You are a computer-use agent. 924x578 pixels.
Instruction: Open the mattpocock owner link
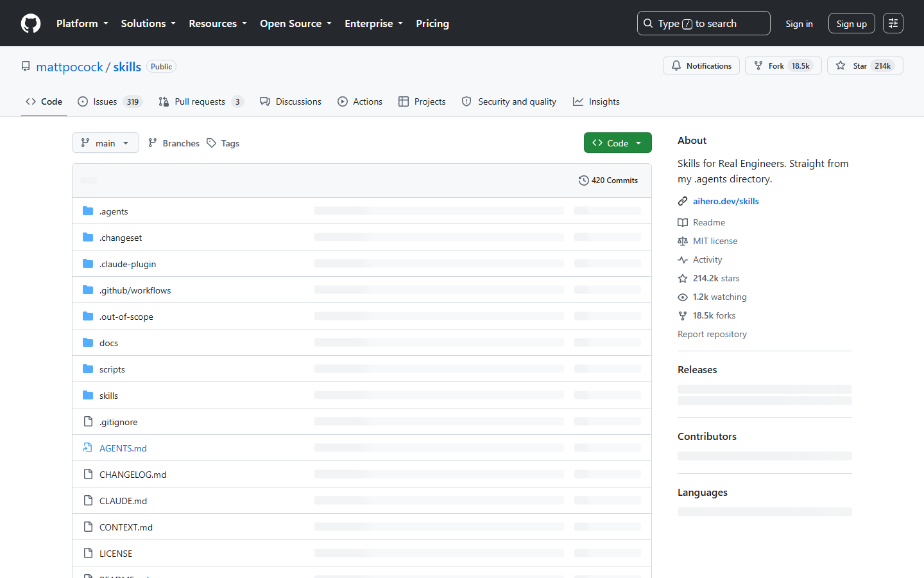coord(69,67)
